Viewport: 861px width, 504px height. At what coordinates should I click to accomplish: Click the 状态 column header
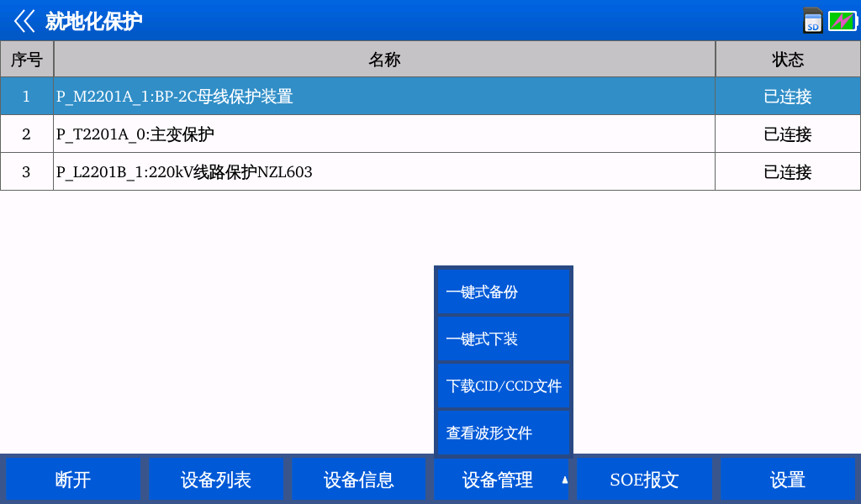point(788,60)
